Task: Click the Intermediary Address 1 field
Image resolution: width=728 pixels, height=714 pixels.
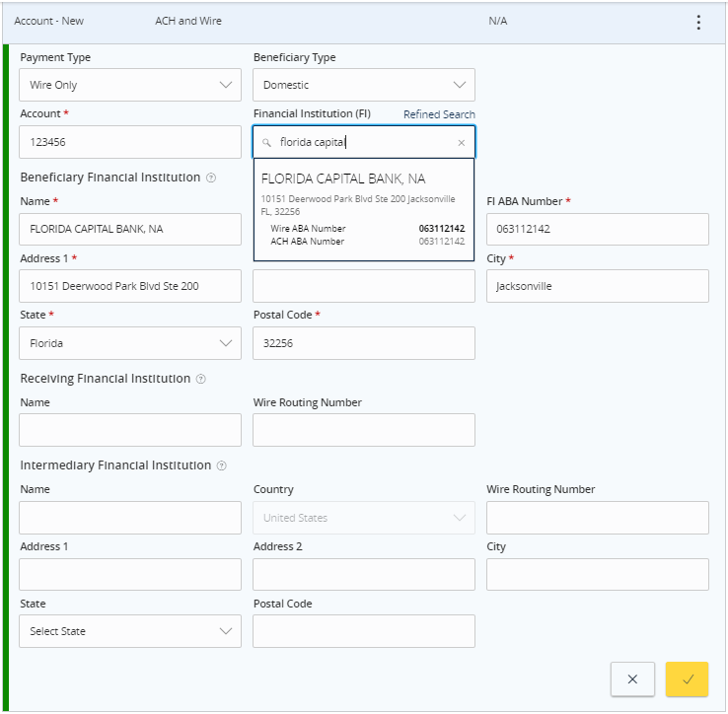Action: click(130, 575)
